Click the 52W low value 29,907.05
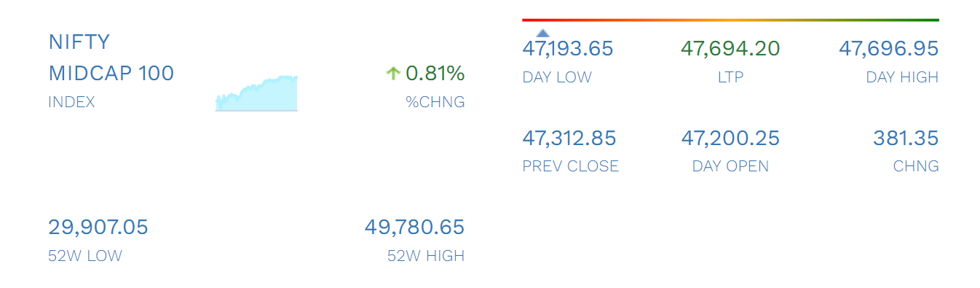The width and height of the screenshot is (980, 288). point(98,227)
